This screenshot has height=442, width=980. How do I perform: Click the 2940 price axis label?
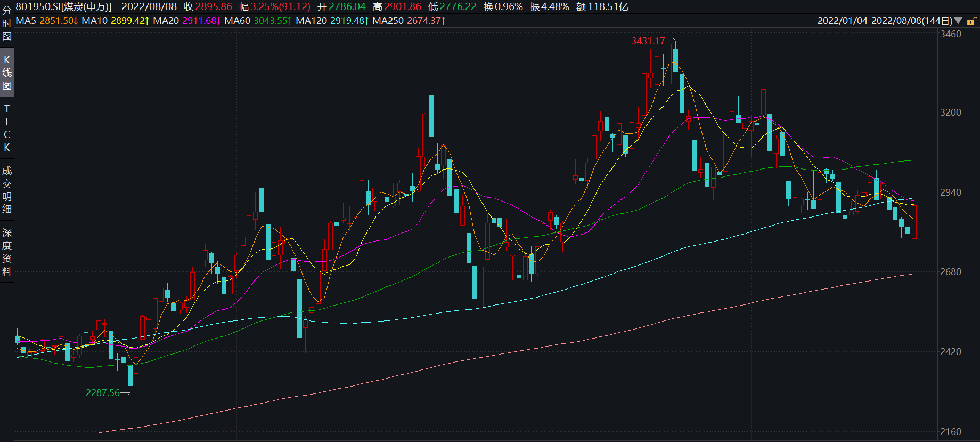[x=951, y=192]
